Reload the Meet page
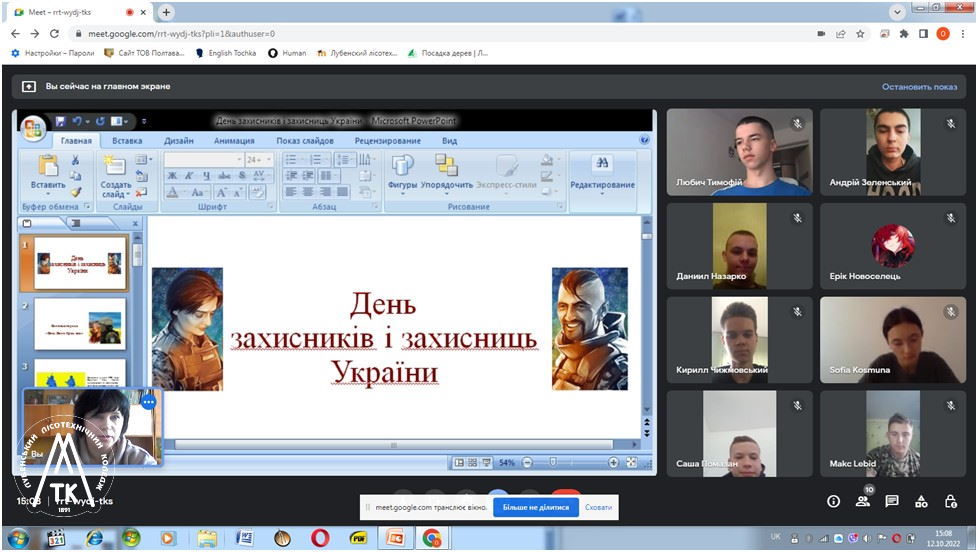 click(54, 34)
